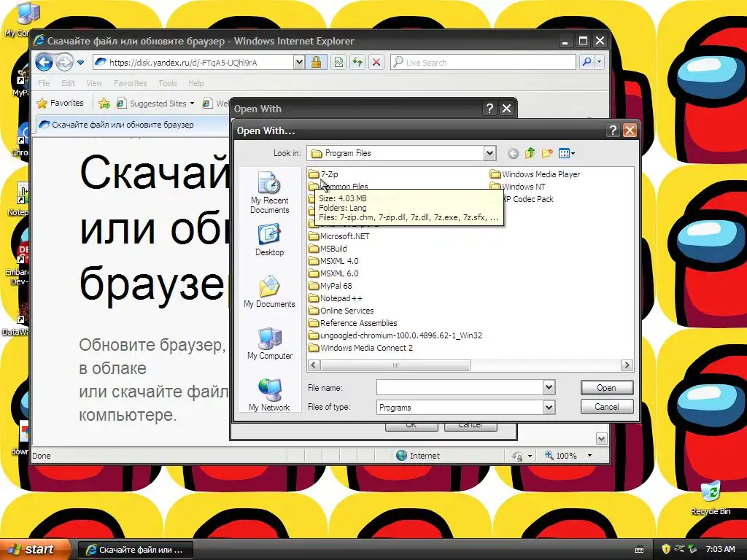Click the red Stop loading icon
Image resolution: width=747 pixels, height=560 pixels.
pos(376,63)
